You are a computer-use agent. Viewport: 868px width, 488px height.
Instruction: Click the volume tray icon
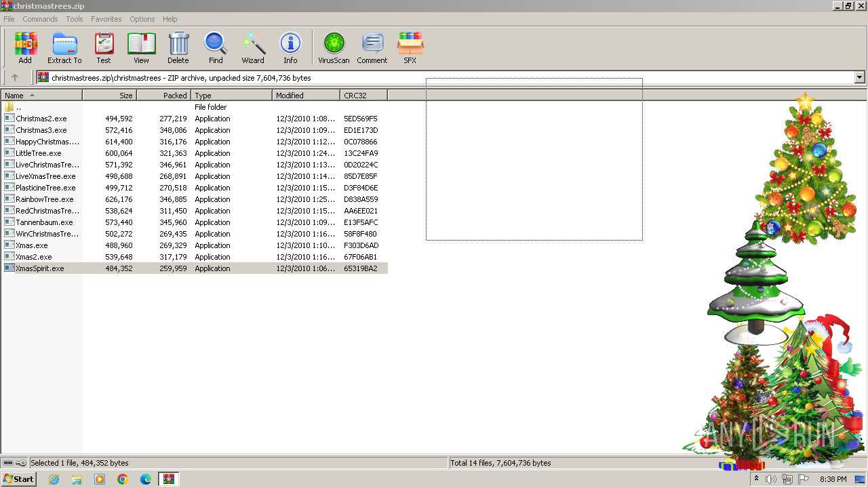tap(771, 479)
